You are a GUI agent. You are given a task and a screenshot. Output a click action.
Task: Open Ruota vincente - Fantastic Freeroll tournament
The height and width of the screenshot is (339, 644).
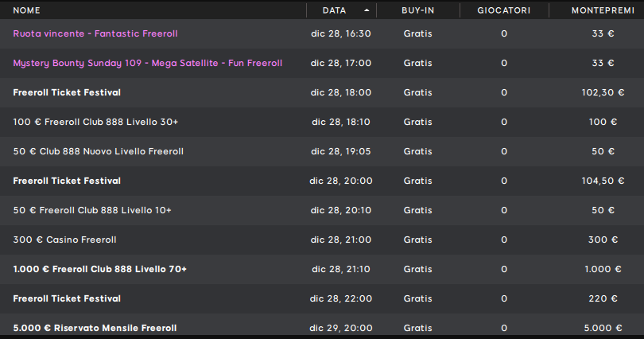point(95,33)
